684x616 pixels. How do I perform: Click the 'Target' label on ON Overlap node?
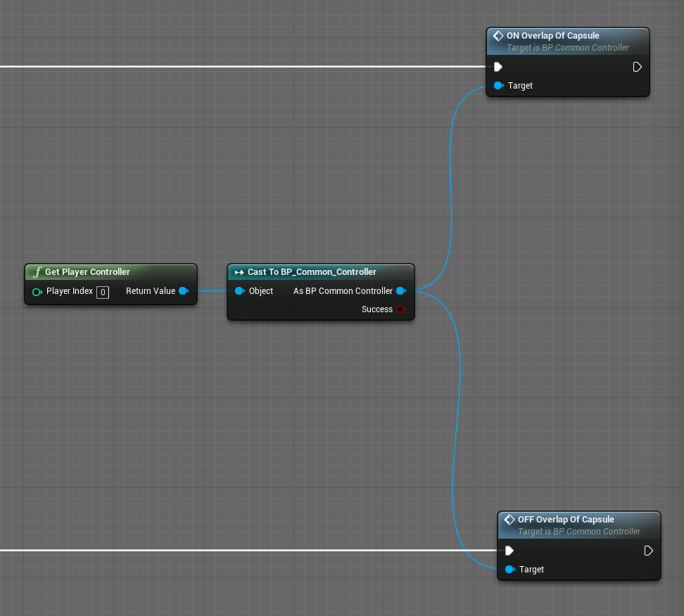(x=520, y=86)
